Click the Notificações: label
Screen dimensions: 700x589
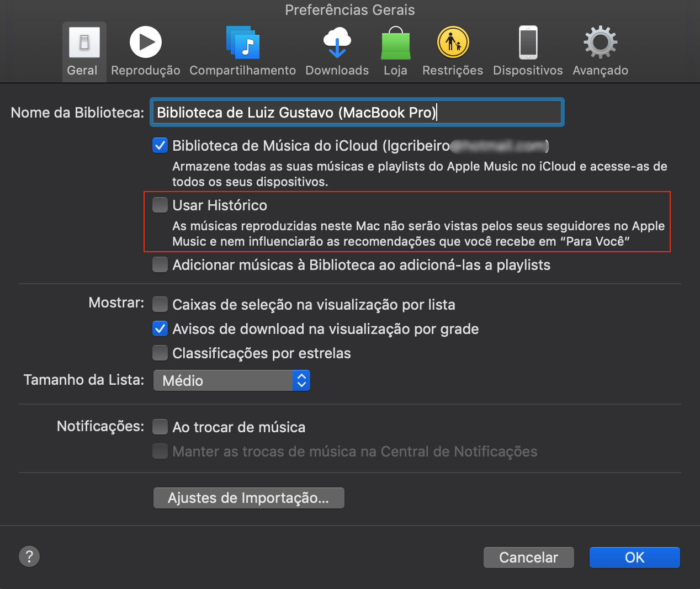[x=100, y=426]
